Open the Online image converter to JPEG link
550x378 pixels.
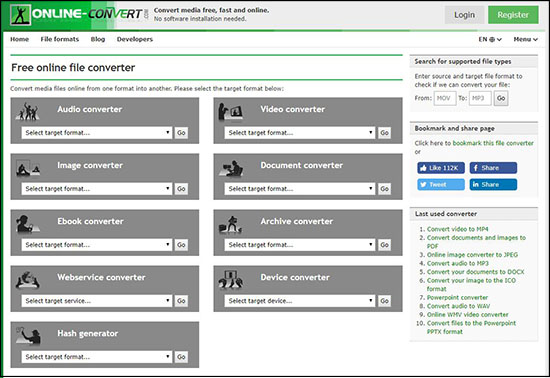point(472,255)
